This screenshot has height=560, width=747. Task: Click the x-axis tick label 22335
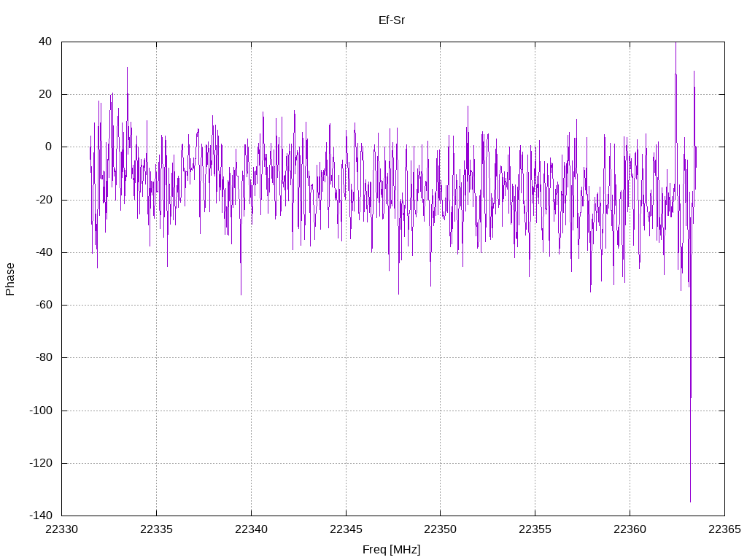[x=156, y=529]
